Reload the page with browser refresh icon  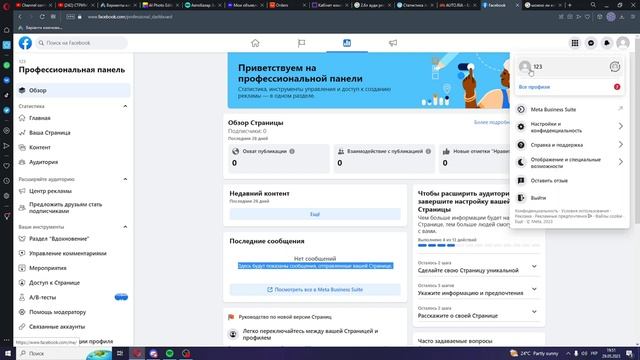click(42, 17)
